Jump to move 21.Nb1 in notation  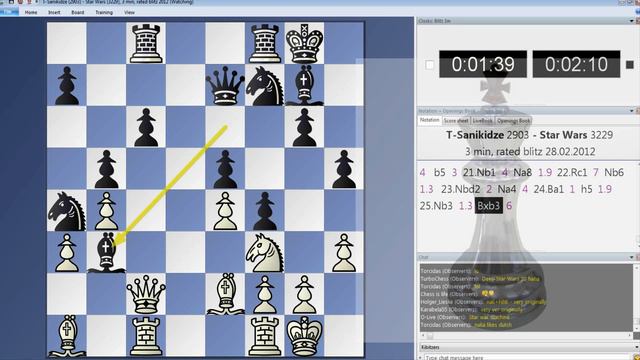tap(479, 173)
